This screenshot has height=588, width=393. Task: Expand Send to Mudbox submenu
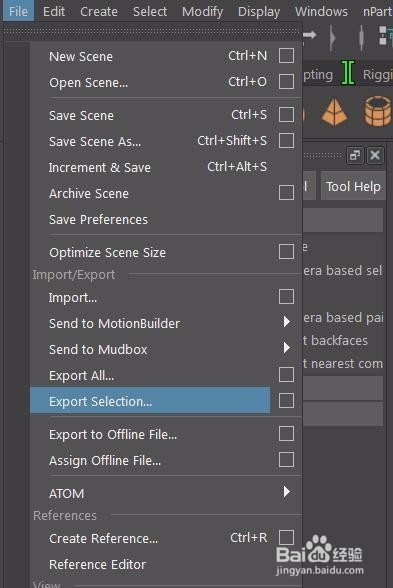pyautogui.click(x=287, y=348)
